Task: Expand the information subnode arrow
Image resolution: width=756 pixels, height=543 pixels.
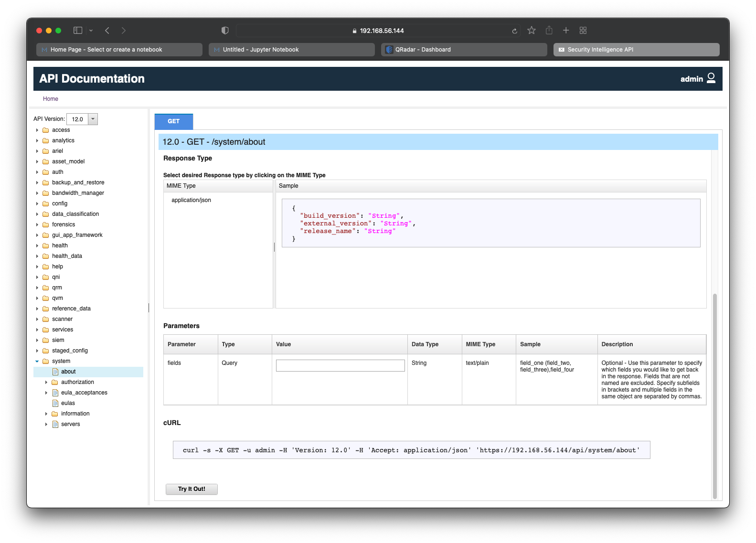Action: 46,414
